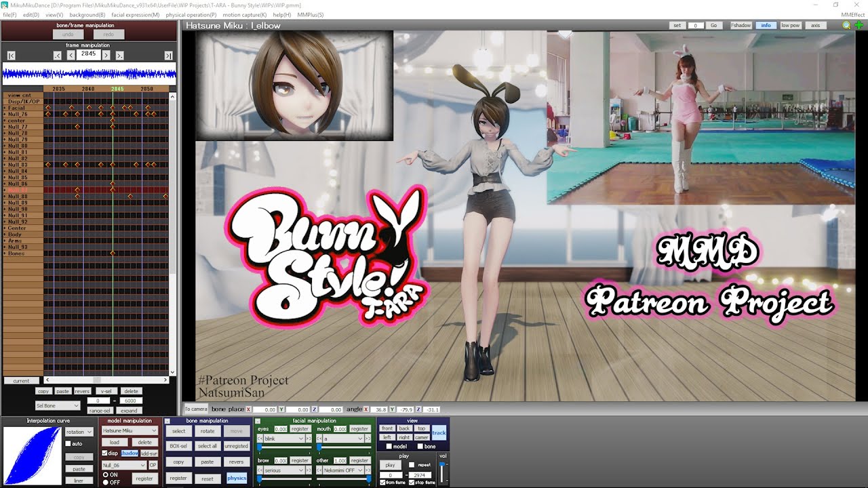Expand the Facial track group
The height and width of the screenshot is (488, 868).
pos(5,108)
